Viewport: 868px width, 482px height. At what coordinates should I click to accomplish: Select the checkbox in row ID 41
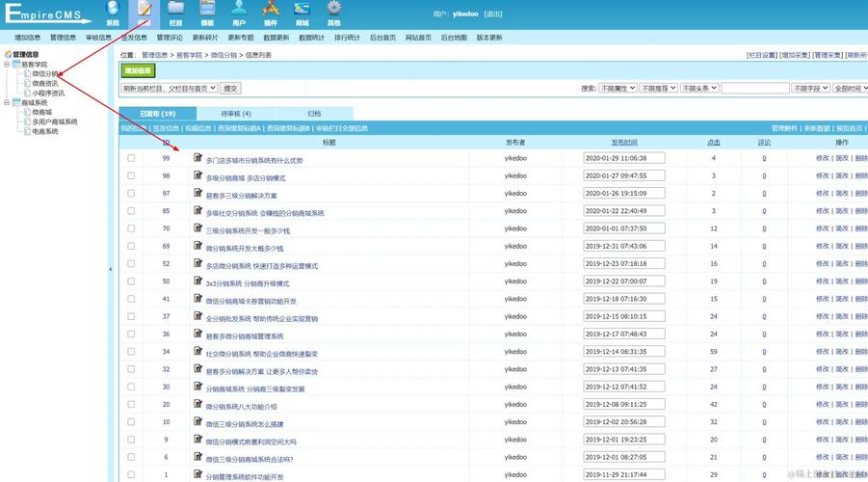[131, 299]
